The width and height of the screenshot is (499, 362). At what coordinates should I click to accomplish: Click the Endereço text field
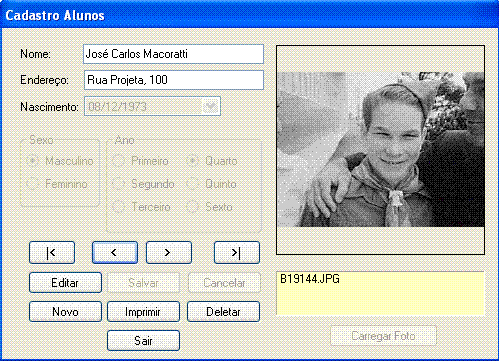coord(174,80)
